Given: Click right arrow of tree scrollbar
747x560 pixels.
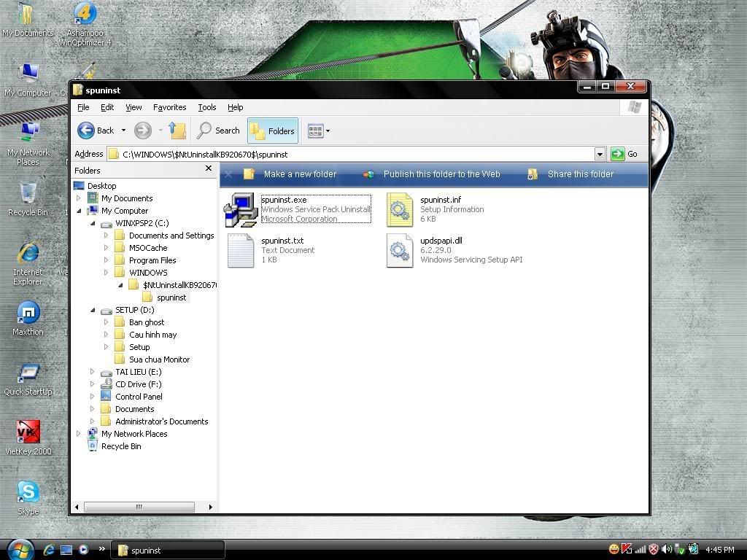Looking at the screenshot, I should 211,507.
